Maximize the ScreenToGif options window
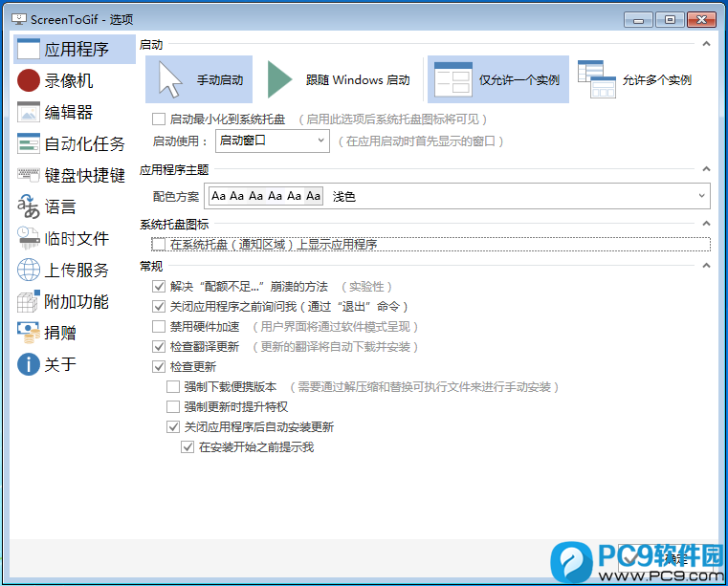This screenshot has height=586, width=728. point(670,20)
